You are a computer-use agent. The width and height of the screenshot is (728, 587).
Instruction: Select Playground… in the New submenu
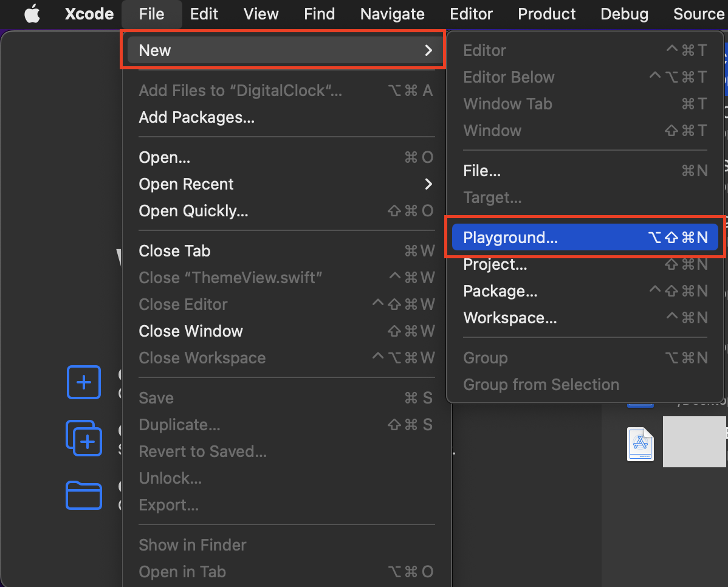pyautogui.click(x=585, y=238)
